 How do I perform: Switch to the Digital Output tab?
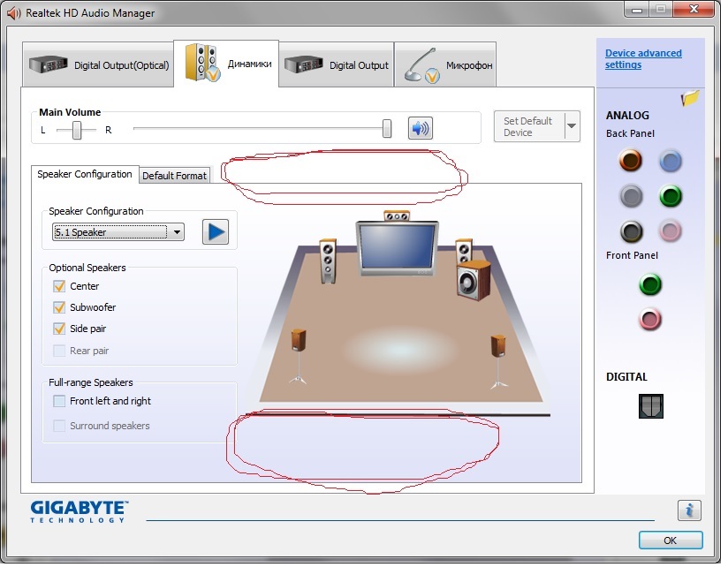(x=337, y=65)
